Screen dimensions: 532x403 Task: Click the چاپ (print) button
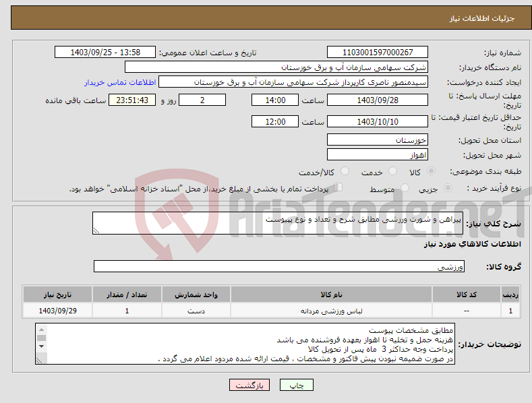coord(296,385)
